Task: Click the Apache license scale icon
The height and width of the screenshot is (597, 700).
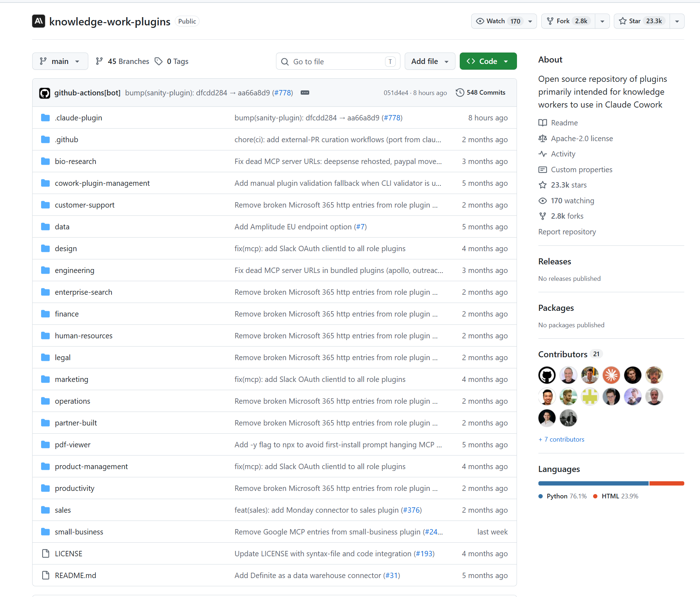Action: (543, 139)
